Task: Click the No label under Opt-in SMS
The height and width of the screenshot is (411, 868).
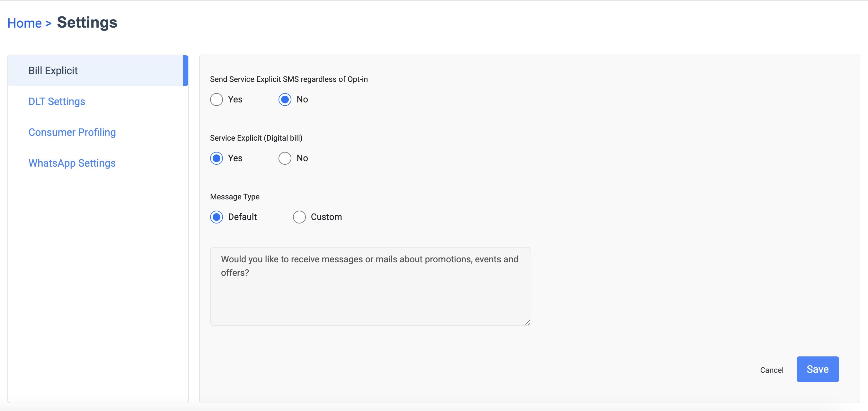Action: click(302, 100)
